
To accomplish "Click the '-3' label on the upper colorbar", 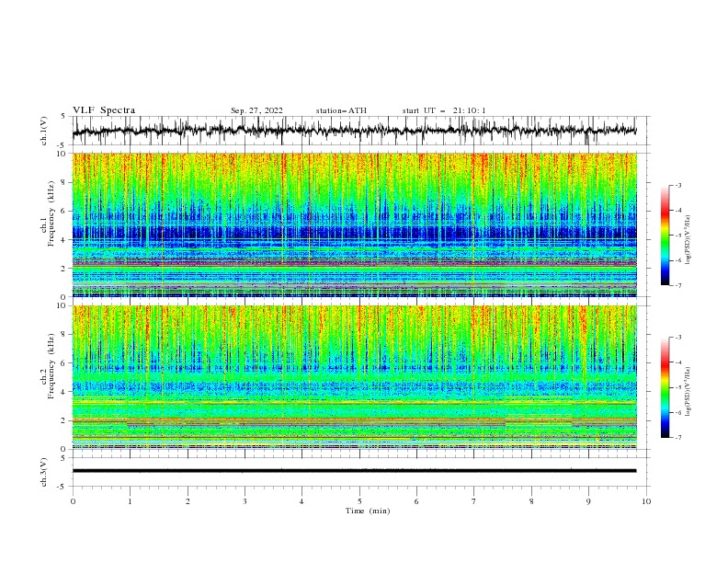I will pyautogui.click(x=677, y=185).
